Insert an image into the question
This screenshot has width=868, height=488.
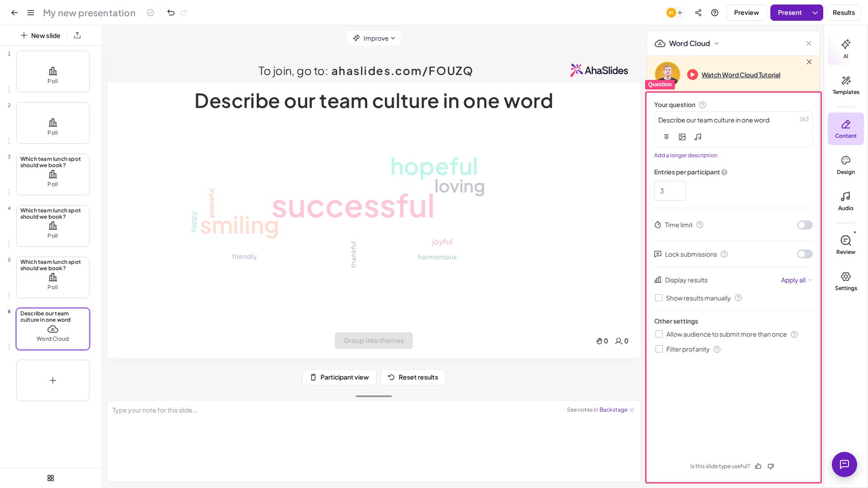coord(682,137)
